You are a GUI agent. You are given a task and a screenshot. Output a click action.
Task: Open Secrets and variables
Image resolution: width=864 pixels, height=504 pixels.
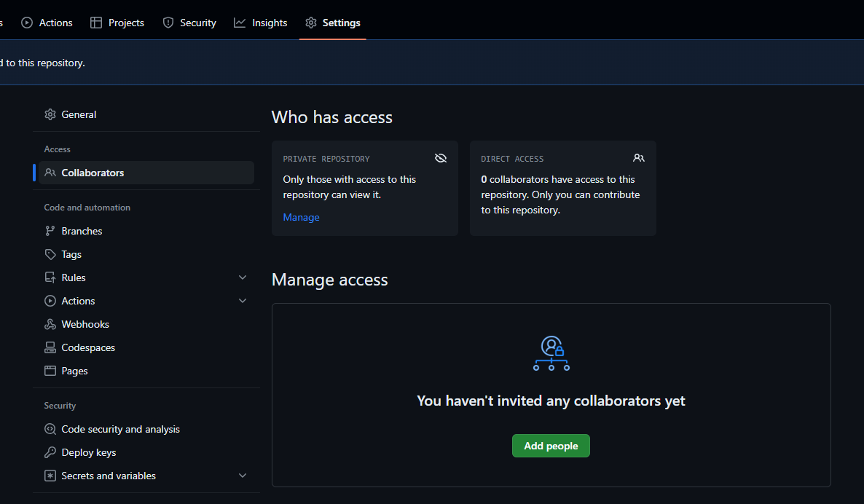146,476
